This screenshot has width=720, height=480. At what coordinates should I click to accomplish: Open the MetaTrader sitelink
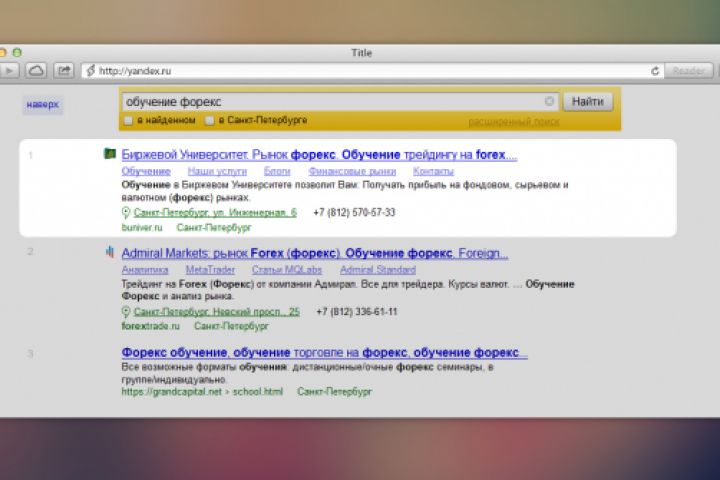pyautogui.click(x=210, y=270)
